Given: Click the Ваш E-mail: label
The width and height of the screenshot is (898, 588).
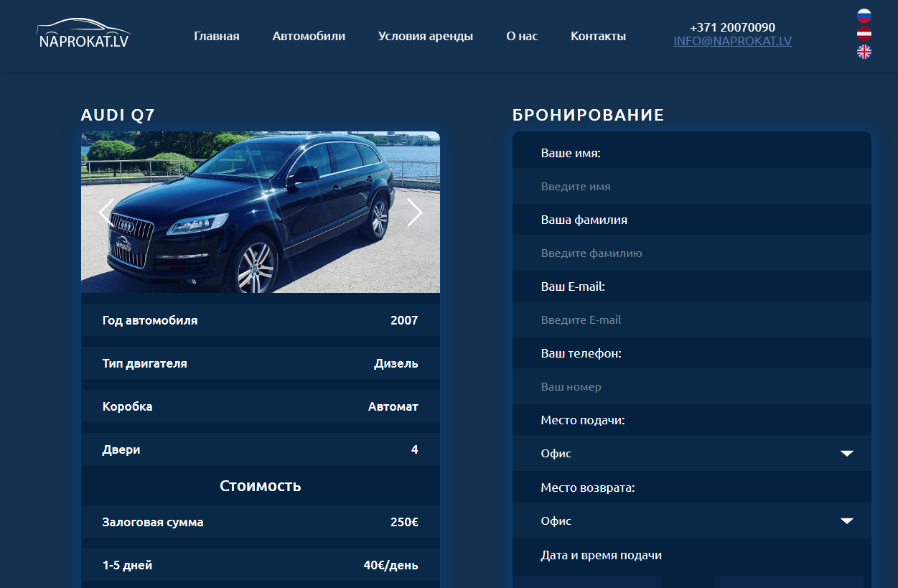Looking at the screenshot, I should coord(574,286).
